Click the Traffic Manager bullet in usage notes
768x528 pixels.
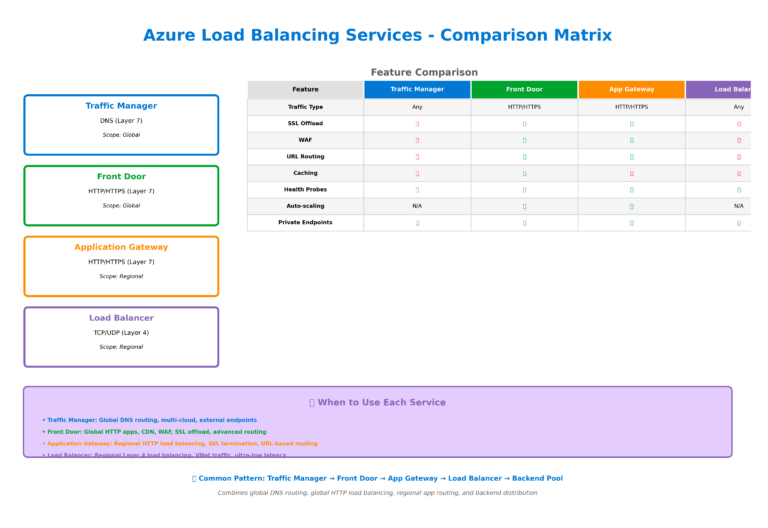point(151,420)
